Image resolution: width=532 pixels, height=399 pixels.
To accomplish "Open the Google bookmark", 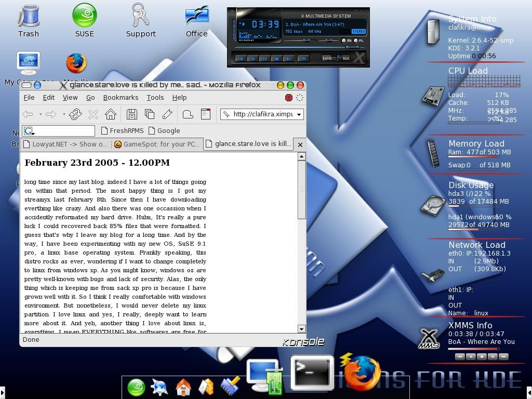I will [168, 131].
